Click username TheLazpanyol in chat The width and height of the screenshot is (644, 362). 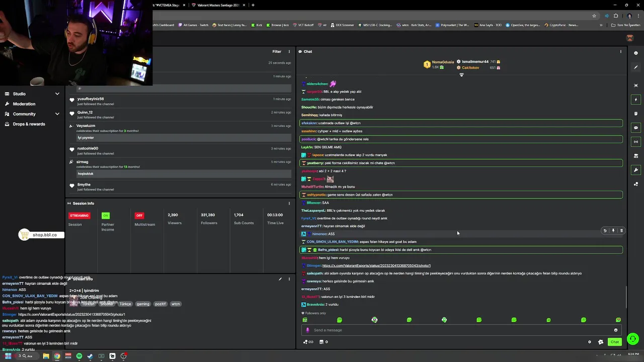tap(313, 211)
